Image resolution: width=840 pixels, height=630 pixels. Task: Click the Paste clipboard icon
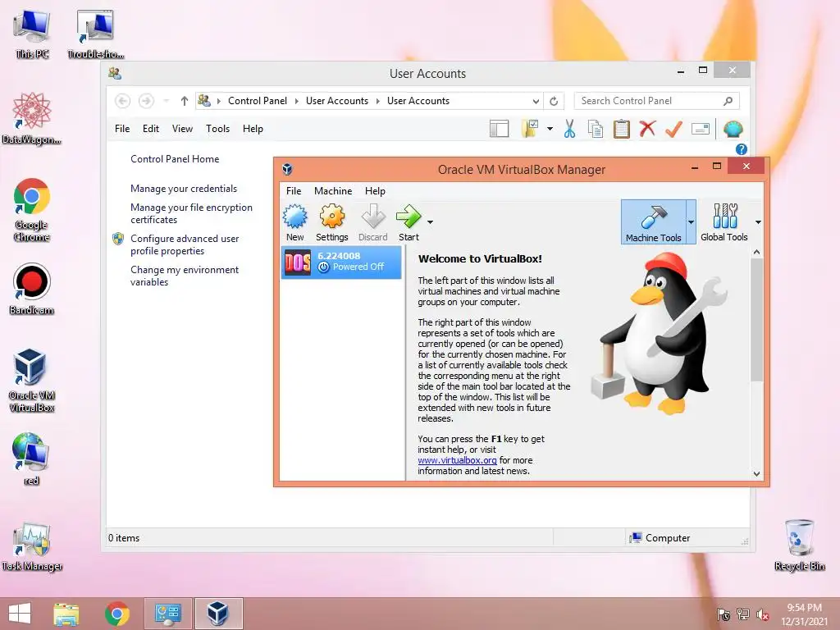pyautogui.click(x=622, y=129)
